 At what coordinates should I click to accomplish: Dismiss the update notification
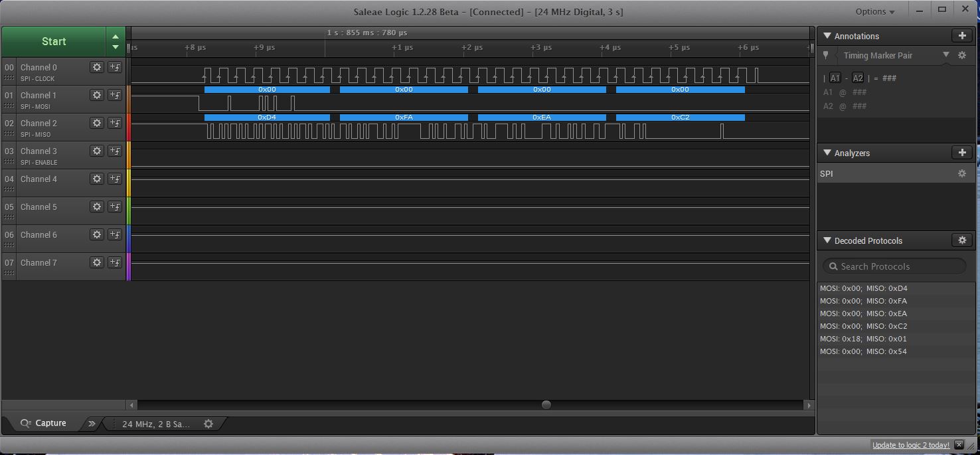pyautogui.click(x=958, y=444)
